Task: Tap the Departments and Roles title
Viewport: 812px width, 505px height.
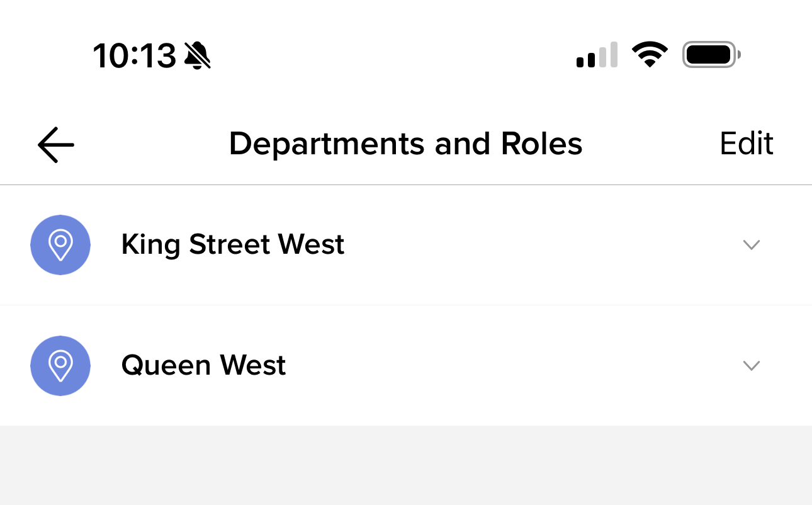Action: [x=406, y=144]
